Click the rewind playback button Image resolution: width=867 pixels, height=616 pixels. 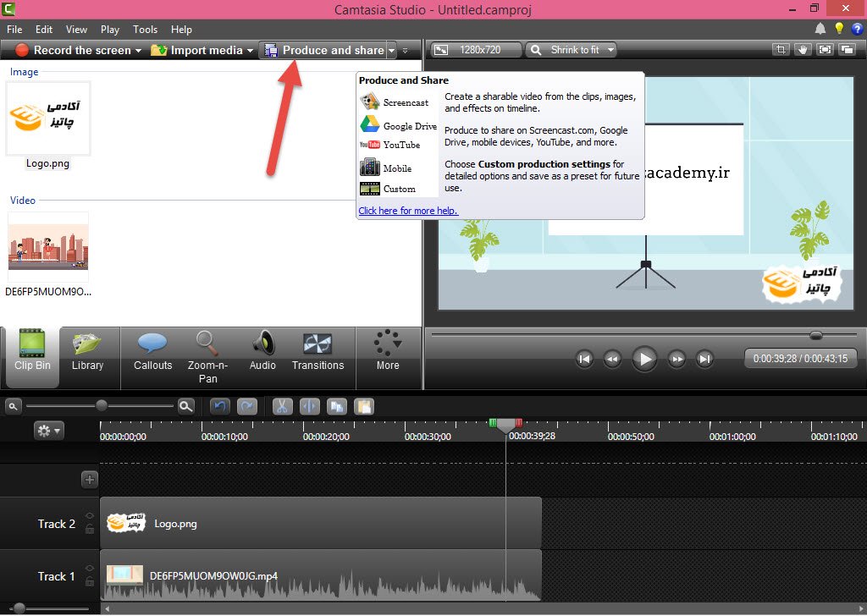pyautogui.click(x=612, y=359)
